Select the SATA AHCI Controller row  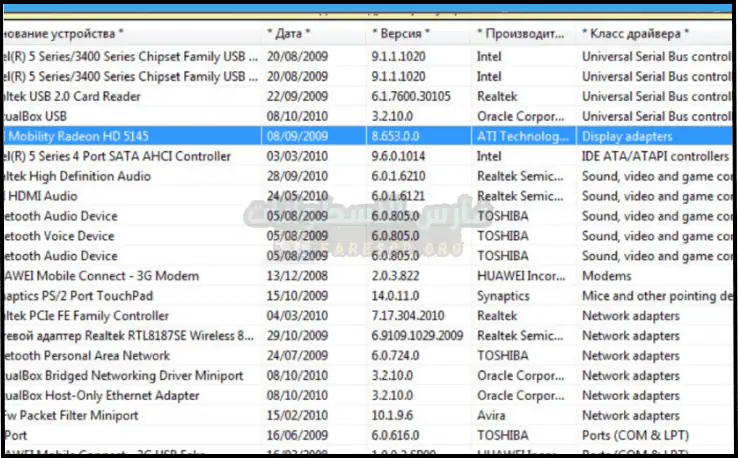118,156
